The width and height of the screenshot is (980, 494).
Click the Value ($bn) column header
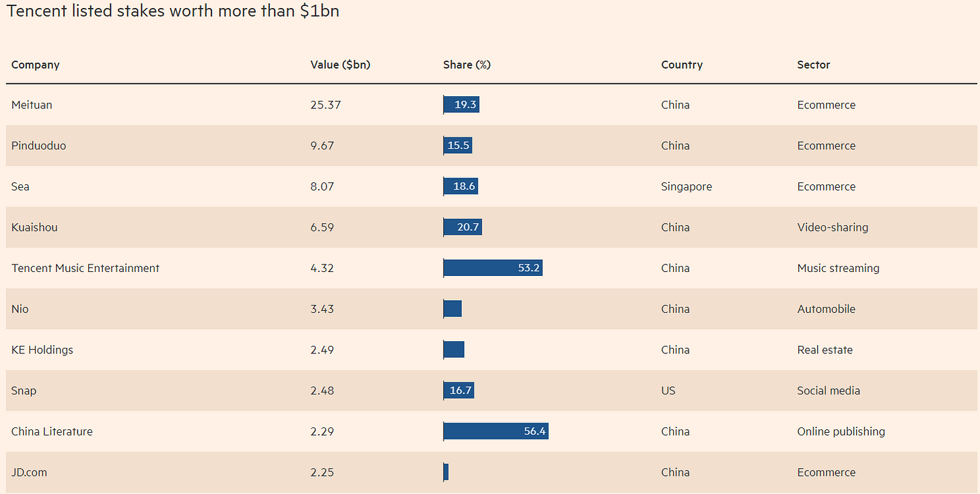point(340,65)
